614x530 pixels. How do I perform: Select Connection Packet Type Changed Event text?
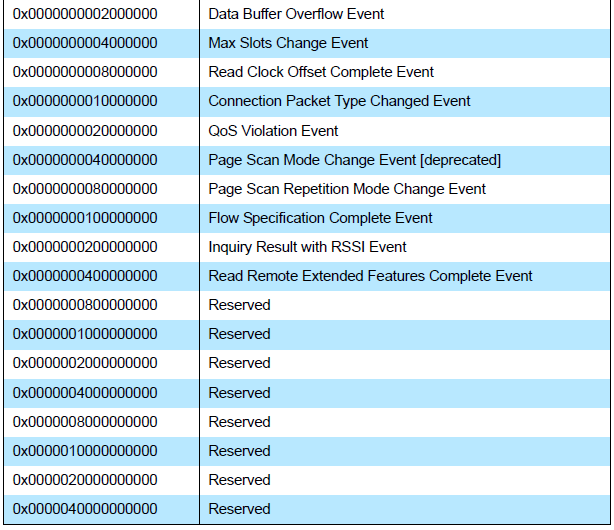point(339,101)
